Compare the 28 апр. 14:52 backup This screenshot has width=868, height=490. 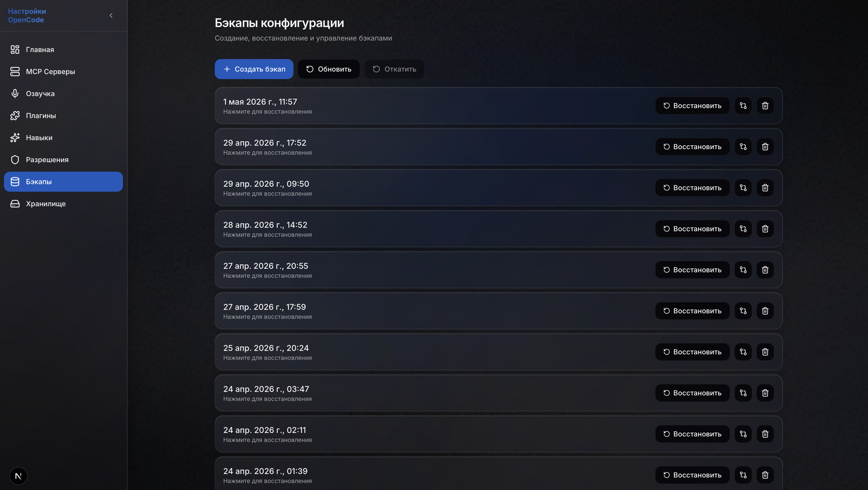click(x=743, y=229)
